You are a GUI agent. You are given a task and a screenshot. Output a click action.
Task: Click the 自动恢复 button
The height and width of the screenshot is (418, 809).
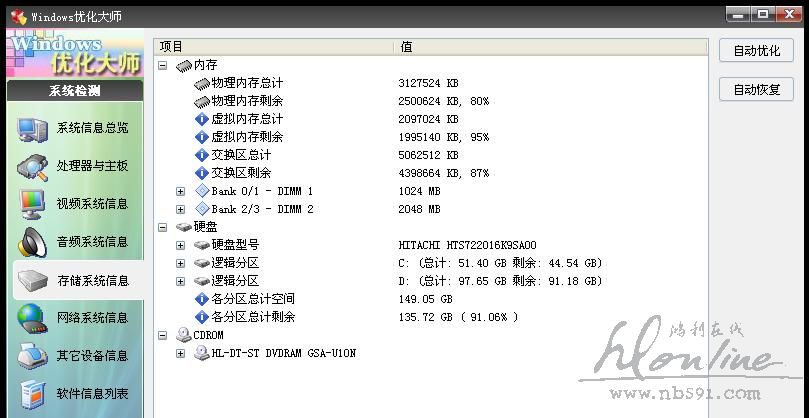pos(756,89)
